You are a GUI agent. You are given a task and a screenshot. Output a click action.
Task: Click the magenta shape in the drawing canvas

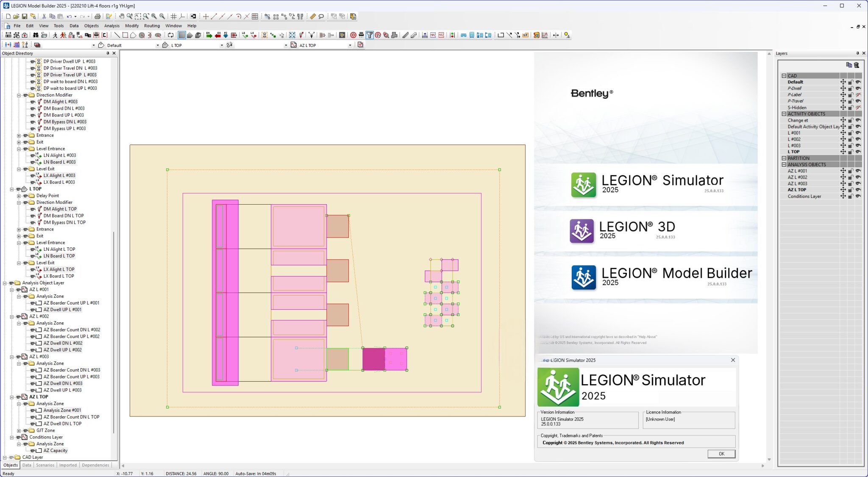click(373, 359)
